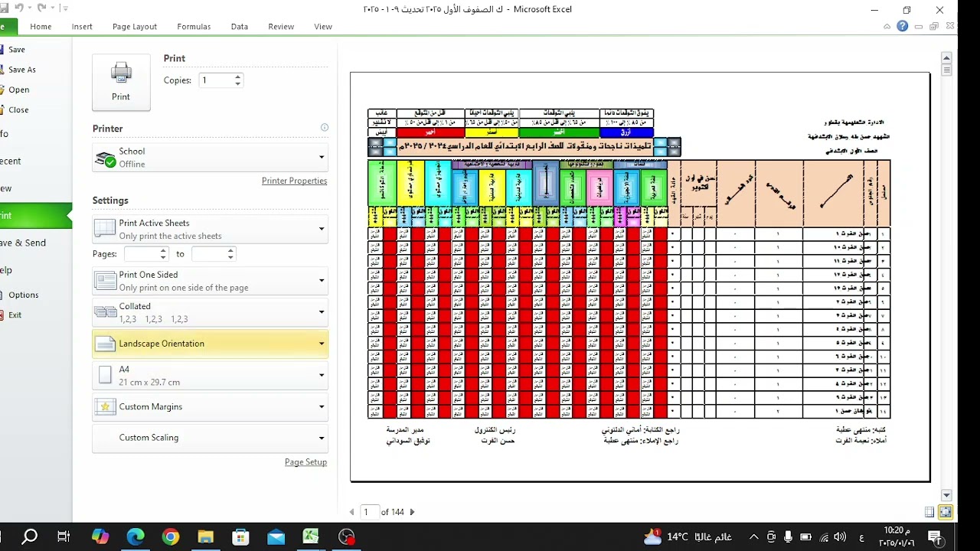The height and width of the screenshot is (551, 980).
Task: Open the Page Layout ribbon tab
Action: click(135, 26)
